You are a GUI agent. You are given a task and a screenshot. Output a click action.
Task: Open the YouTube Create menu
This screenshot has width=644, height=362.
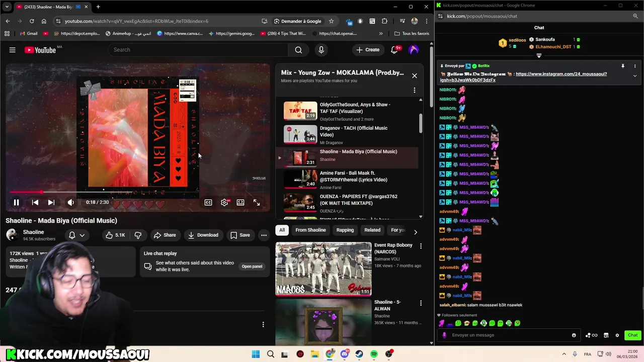pos(368,50)
